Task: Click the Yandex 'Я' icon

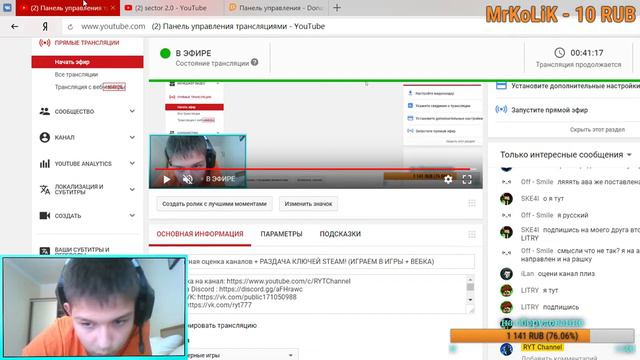Action: coord(45,27)
